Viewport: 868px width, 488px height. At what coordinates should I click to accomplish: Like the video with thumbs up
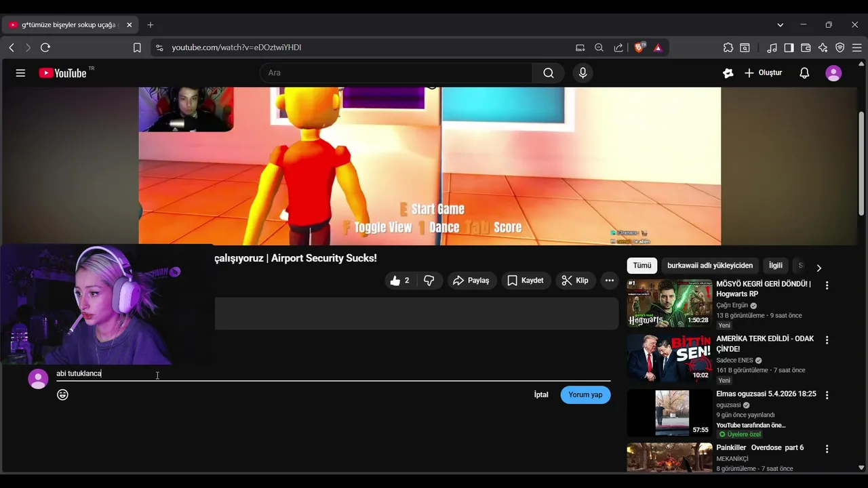tap(400, 281)
